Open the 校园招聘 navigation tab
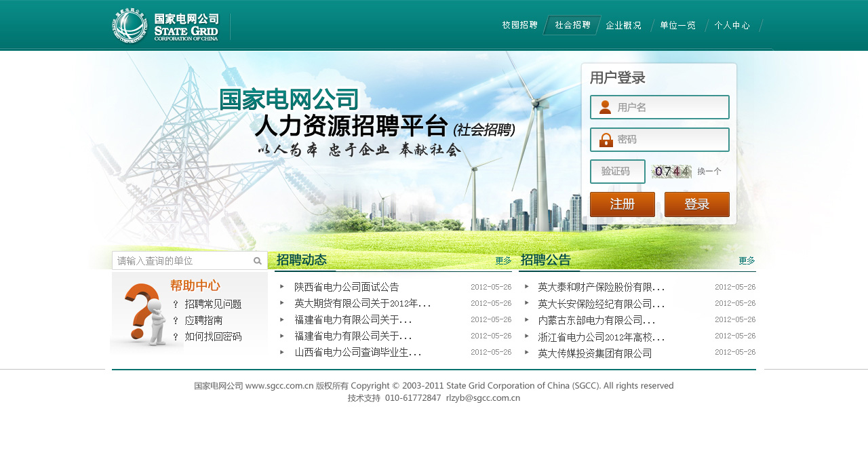The width and height of the screenshot is (868, 451). pyautogui.click(x=520, y=25)
